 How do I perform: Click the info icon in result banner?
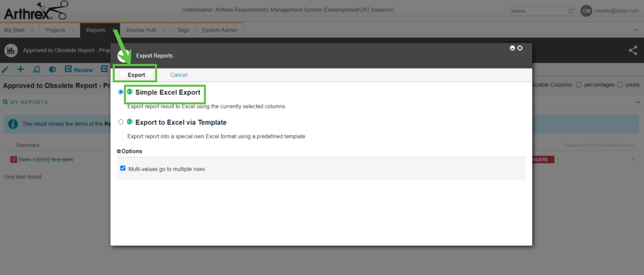tap(13, 124)
